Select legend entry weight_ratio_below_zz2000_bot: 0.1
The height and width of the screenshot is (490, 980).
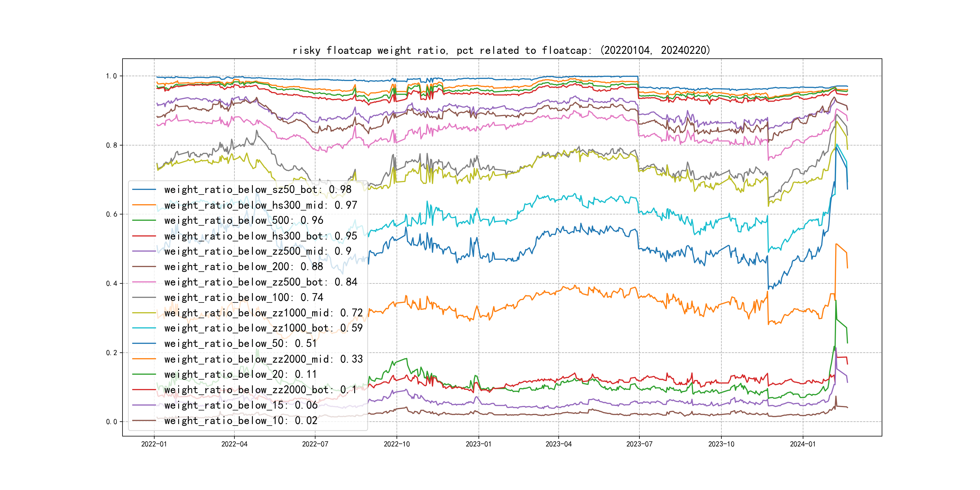(x=260, y=390)
